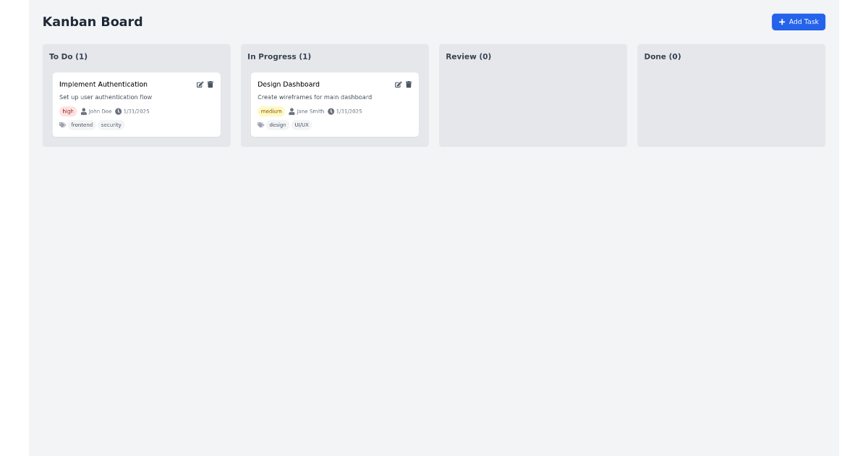The width and height of the screenshot is (868, 456).
Task: Click the frontend tag chip
Action: [82, 124]
